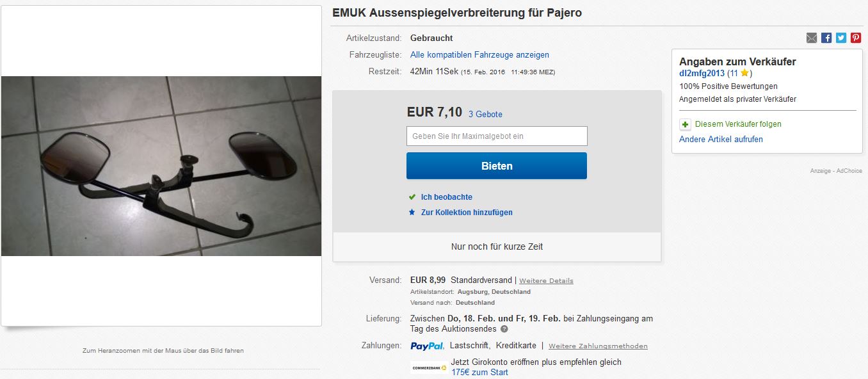Expand Weitere Zahlungsmethoden
The height and width of the screenshot is (379, 868).
pos(598,346)
